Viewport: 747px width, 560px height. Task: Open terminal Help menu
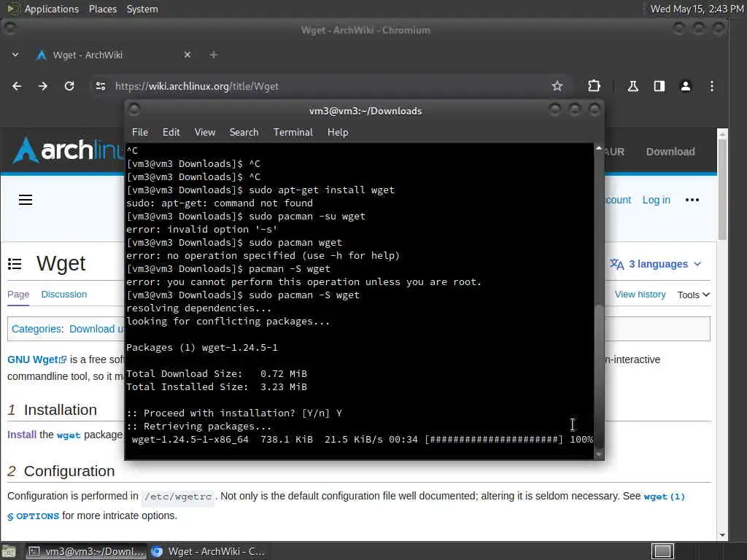click(x=338, y=133)
